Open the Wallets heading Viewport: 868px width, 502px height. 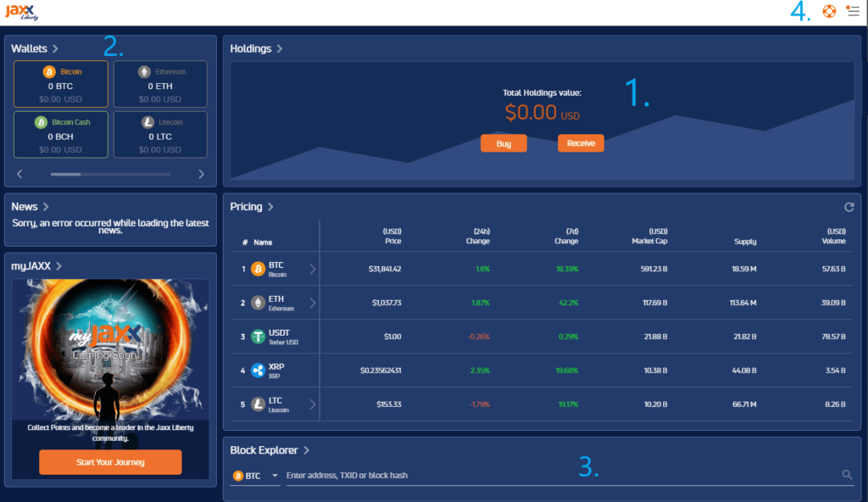click(x=30, y=49)
